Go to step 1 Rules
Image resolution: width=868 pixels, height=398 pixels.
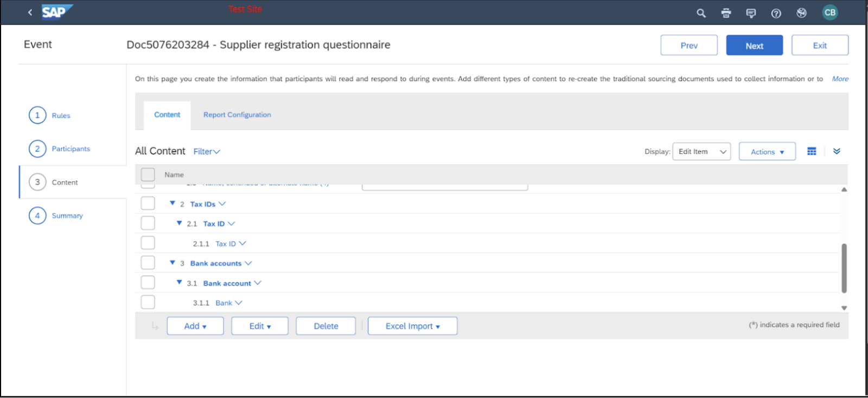pos(49,115)
